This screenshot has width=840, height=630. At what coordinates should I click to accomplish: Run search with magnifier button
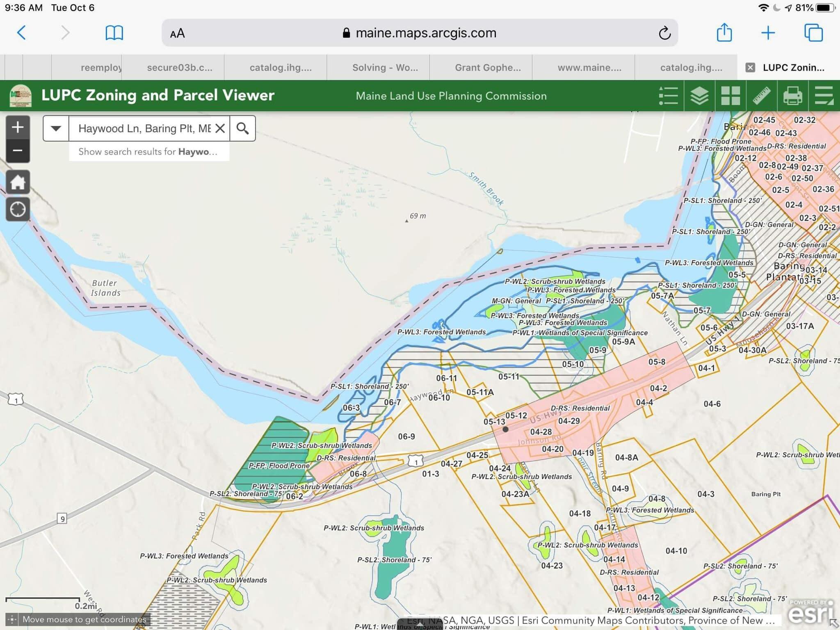coord(243,128)
